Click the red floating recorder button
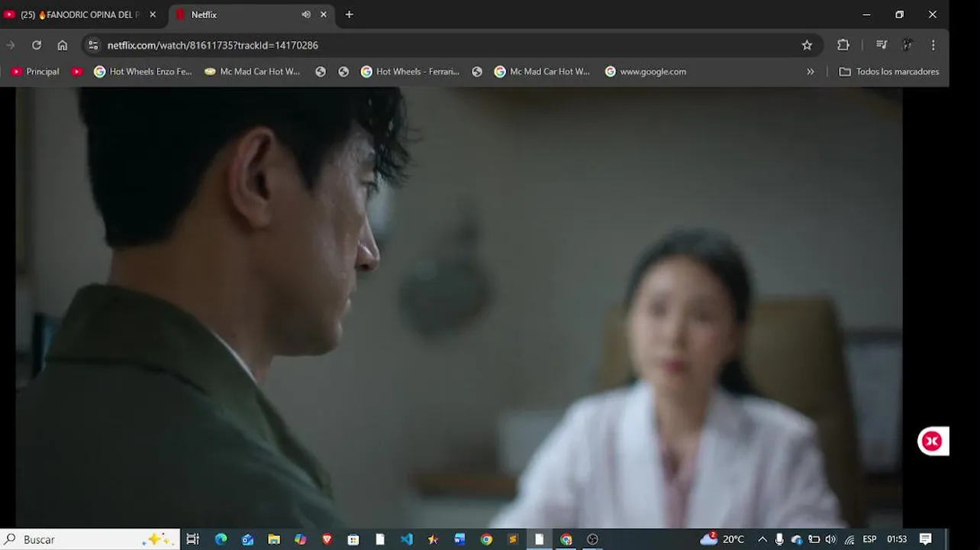Viewport: 980px width, 550px height. tap(932, 441)
